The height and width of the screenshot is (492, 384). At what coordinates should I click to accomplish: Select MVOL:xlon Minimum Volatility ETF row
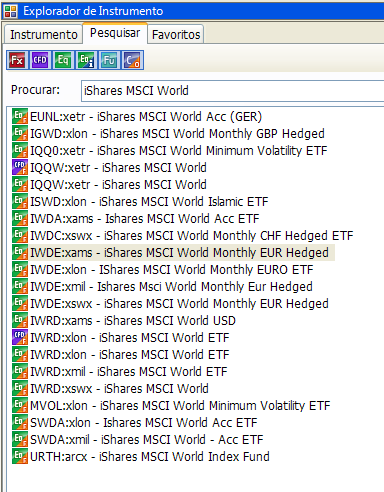pos(180,406)
